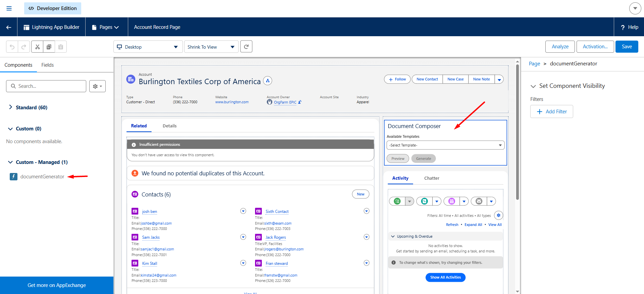Screen dimensions: 644x294
Task: Click the log a call icon
Action: [x=425, y=201]
